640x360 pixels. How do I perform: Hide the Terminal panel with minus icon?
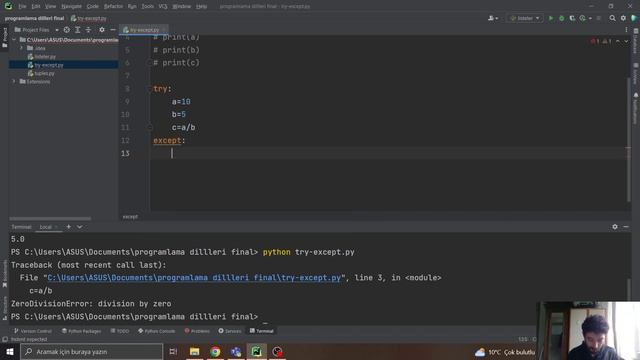click(x=626, y=227)
